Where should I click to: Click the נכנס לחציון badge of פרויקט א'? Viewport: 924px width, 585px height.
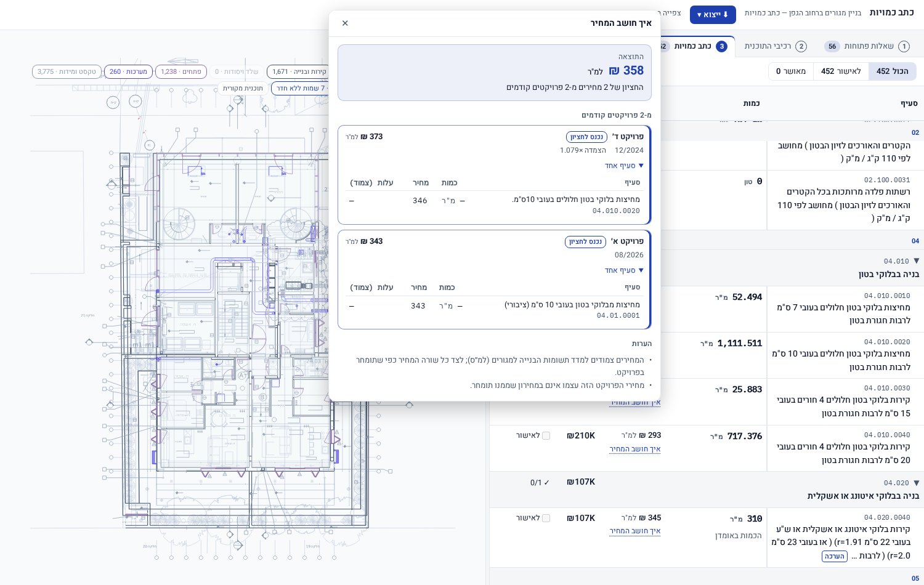tap(585, 241)
